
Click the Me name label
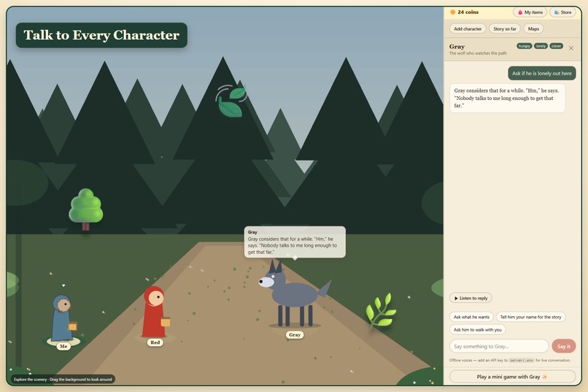pyautogui.click(x=63, y=346)
